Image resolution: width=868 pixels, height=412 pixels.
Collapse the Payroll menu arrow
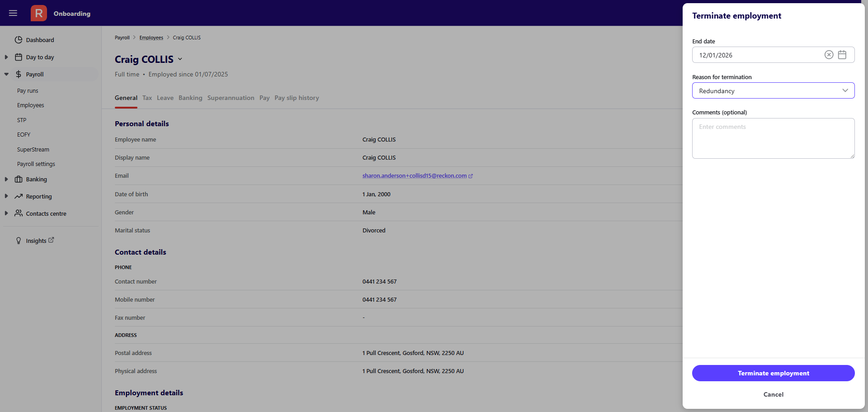point(6,74)
